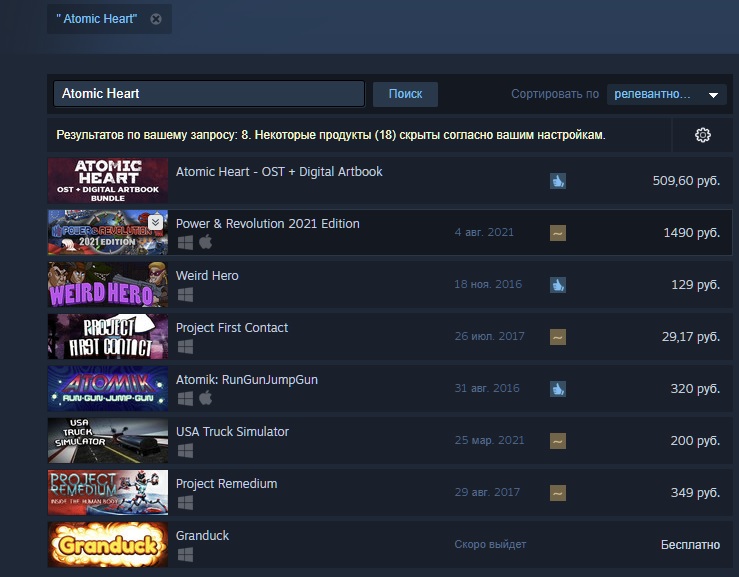Click price 200 руб.
The height and width of the screenshot is (577, 739).
(695, 440)
